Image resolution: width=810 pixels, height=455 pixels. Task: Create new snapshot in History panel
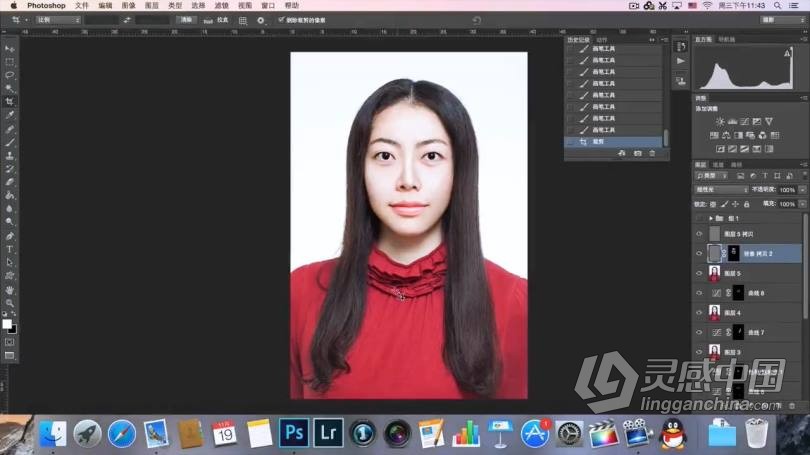coord(637,153)
